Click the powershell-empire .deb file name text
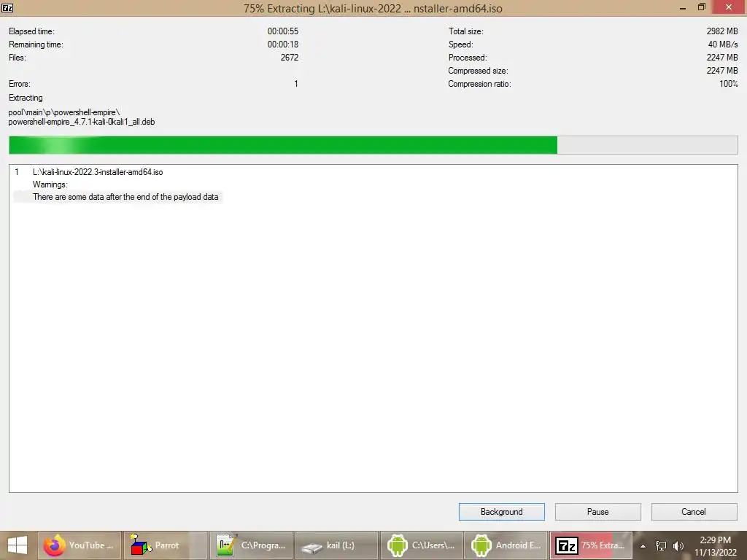The image size is (747, 560). tap(82, 122)
